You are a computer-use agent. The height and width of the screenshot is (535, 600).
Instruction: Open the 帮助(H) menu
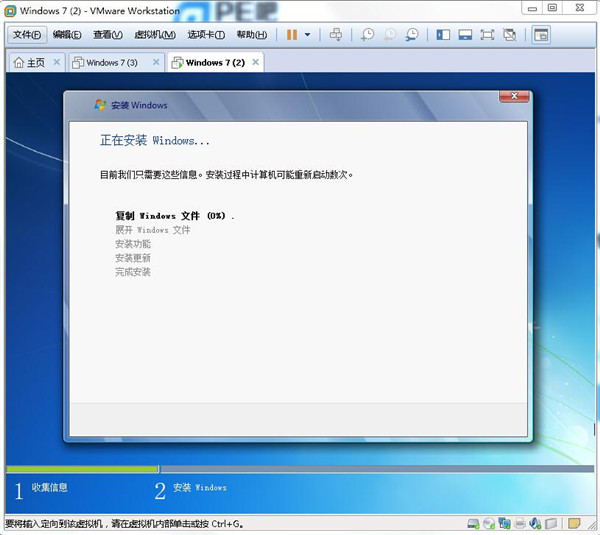(252, 35)
